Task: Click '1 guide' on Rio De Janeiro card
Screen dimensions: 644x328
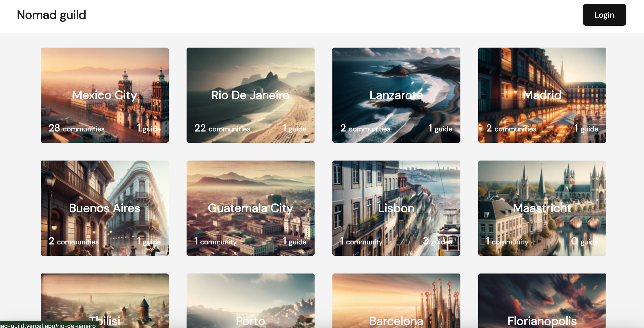Action: click(294, 128)
